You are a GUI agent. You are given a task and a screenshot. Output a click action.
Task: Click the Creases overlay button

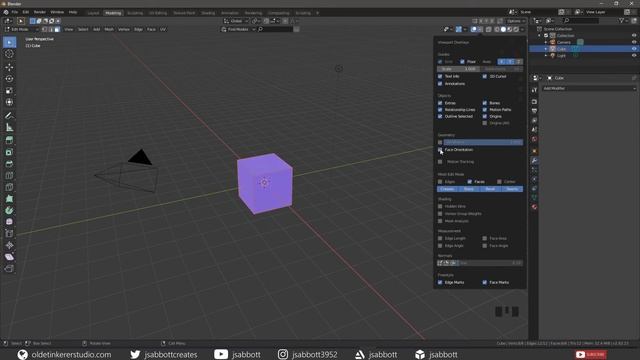point(447,189)
